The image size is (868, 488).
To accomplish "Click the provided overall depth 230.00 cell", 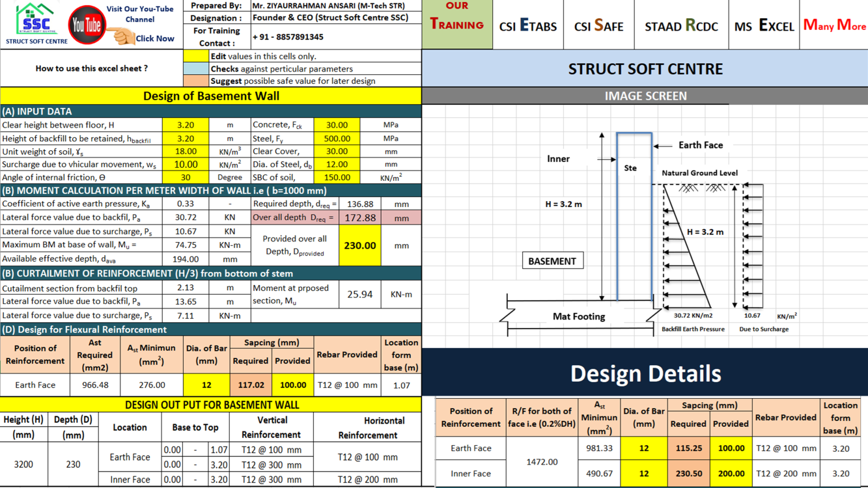I will (x=359, y=246).
